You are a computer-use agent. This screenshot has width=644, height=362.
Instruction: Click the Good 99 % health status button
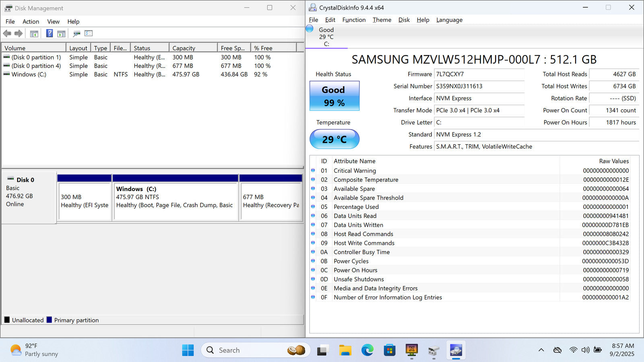[x=334, y=96]
